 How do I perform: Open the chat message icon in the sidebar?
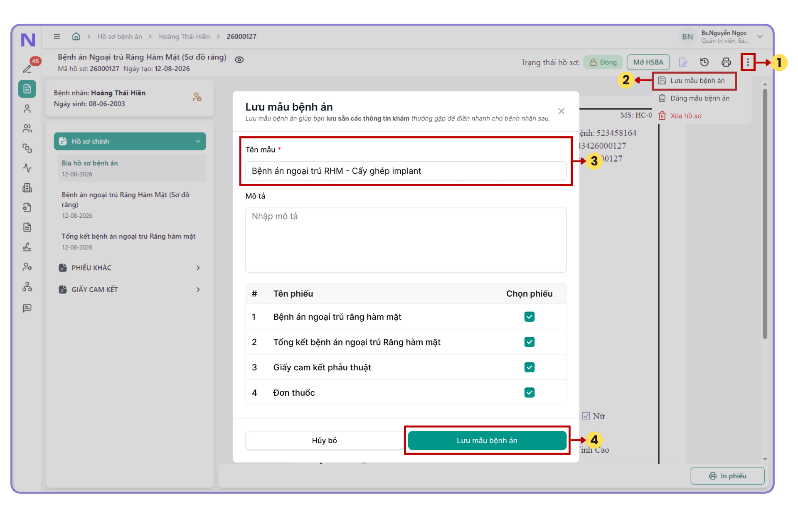click(x=27, y=308)
